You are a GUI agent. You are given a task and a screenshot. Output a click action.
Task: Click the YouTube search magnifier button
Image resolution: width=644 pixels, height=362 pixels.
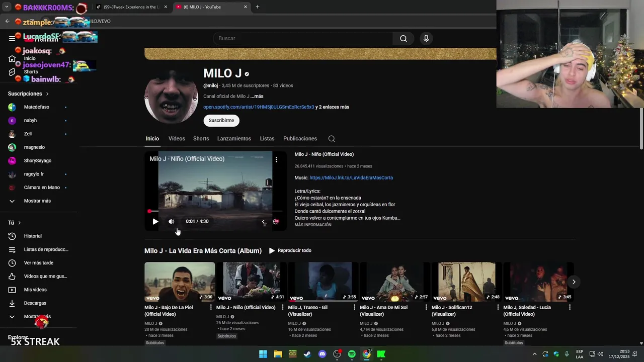[404, 38]
